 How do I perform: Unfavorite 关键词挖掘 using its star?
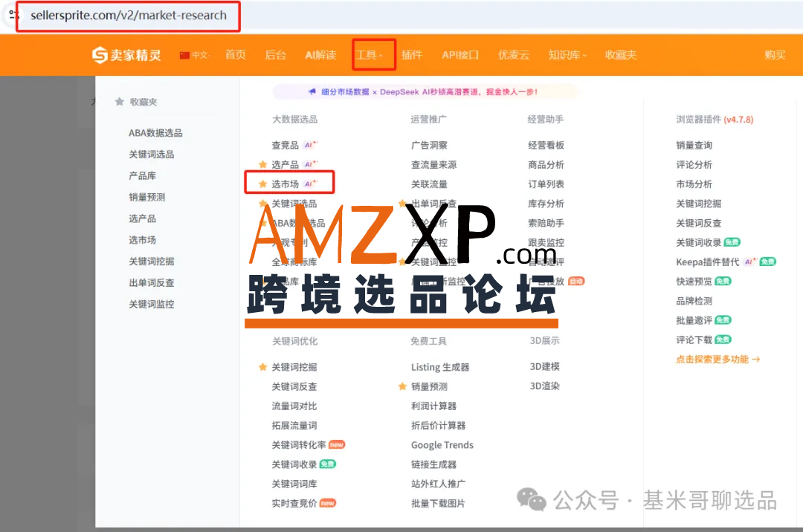(262, 367)
